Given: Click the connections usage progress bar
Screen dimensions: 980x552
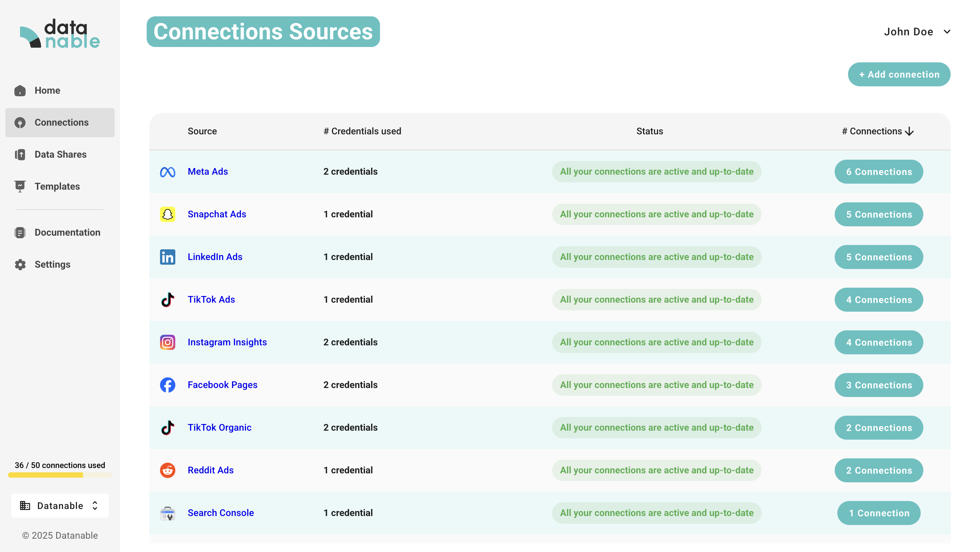Looking at the screenshot, I should [x=60, y=475].
